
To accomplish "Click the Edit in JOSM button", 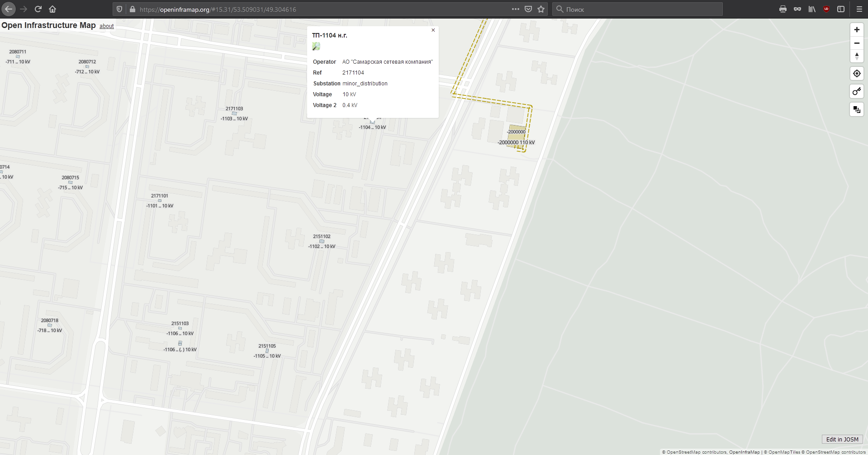I will [x=842, y=439].
